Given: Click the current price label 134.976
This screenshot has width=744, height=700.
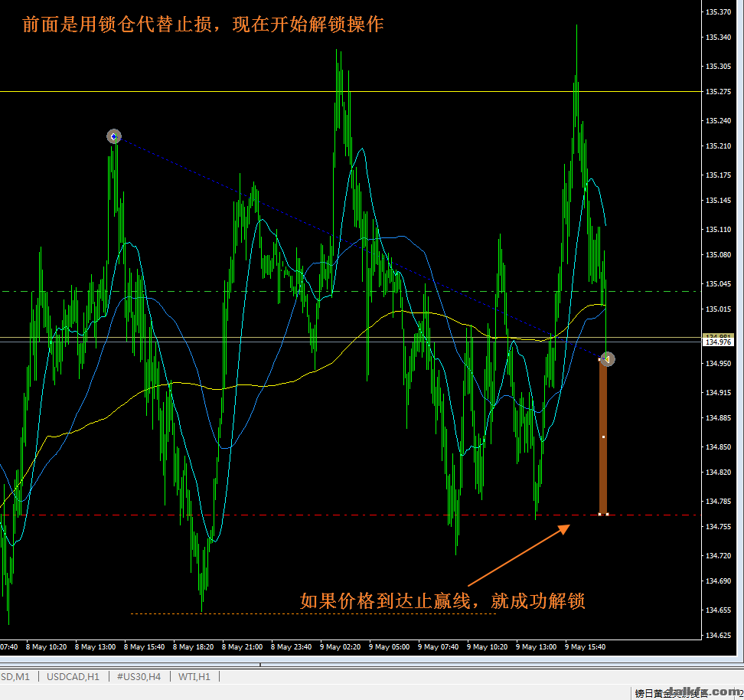Looking at the screenshot, I should pyautogui.click(x=719, y=342).
